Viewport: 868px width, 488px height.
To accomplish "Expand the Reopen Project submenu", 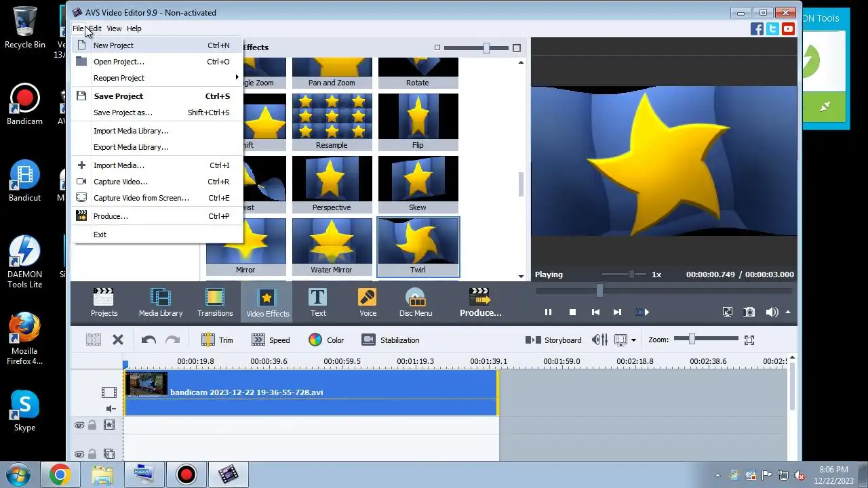I will point(157,78).
